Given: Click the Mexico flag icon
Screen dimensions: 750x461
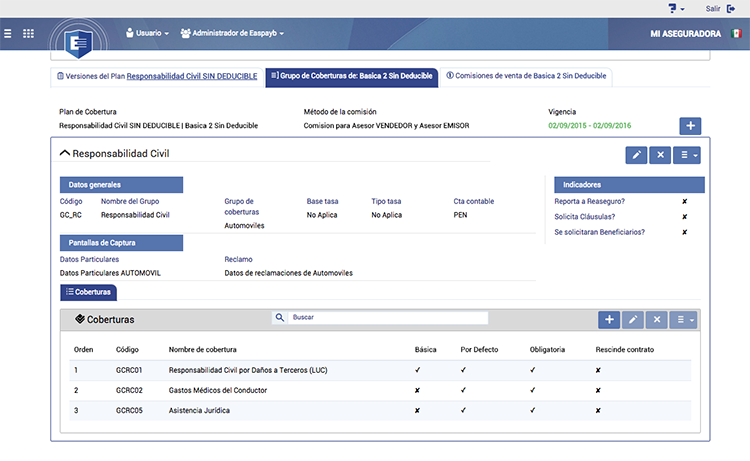Looking at the screenshot, I should [736, 33].
